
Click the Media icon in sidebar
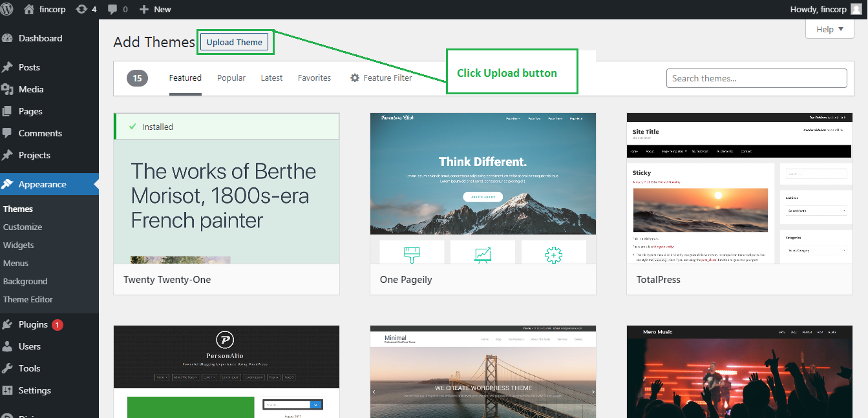click(7, 89)
